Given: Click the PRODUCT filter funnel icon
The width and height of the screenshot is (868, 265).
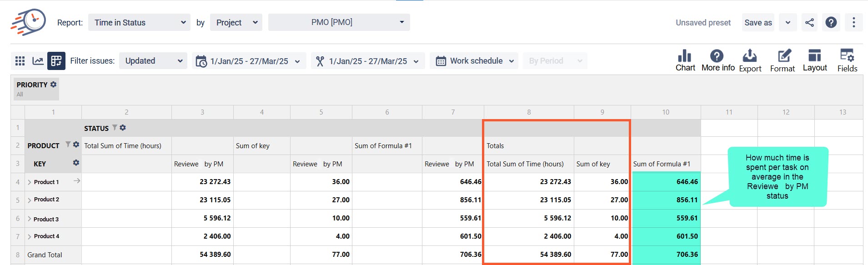Looking at the screenshot, I should pyautogui.click(x=68, y=145).
